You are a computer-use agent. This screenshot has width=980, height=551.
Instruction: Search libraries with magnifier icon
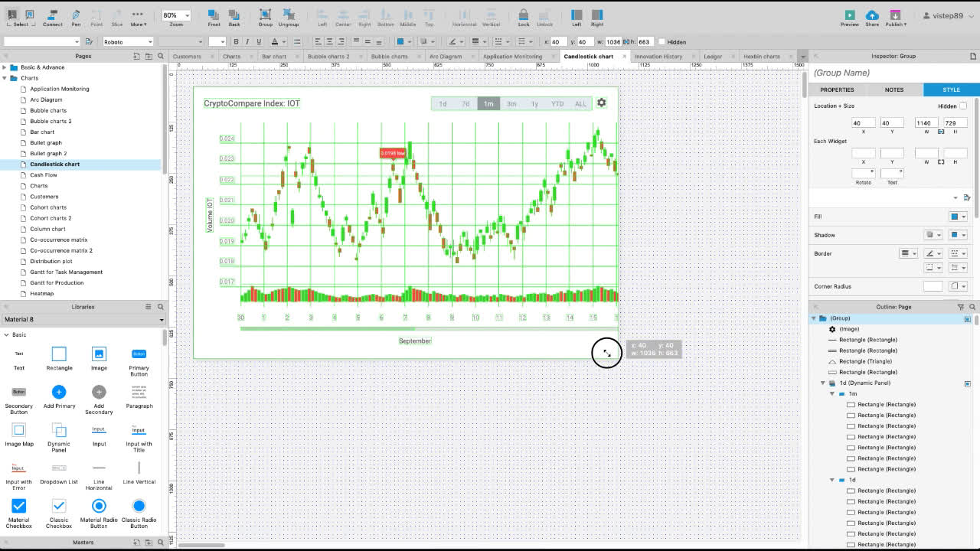[x=161, y=307]
